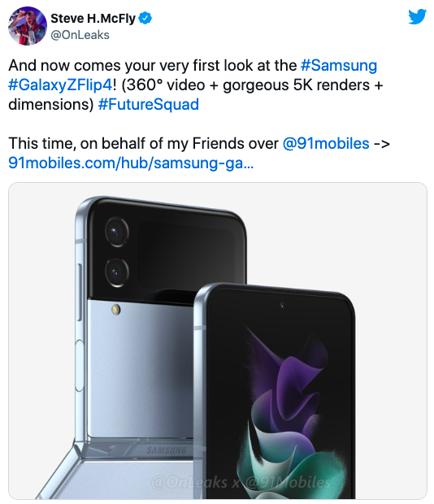Open the 91mobiles.com/hub/samsung-ga… link

click(131, 163)
